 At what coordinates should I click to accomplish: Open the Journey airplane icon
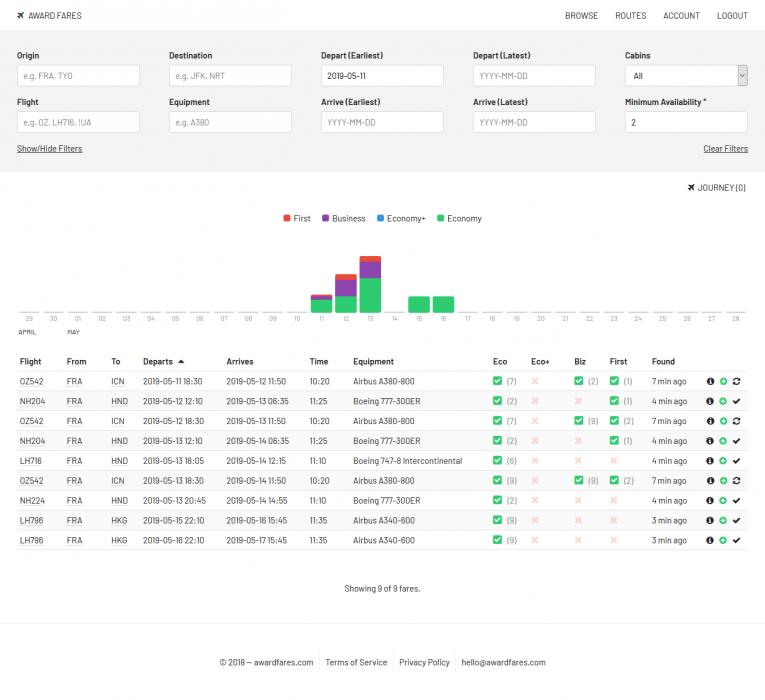tap(692, 188)
